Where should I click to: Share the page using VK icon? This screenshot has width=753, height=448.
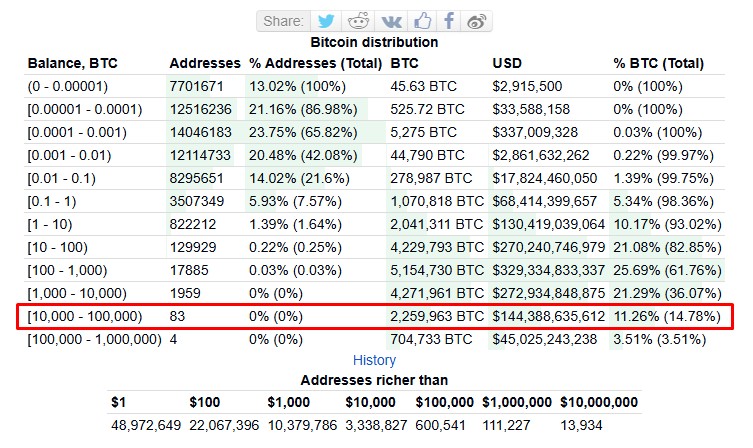pyautogui.click(x=391, y=21)
